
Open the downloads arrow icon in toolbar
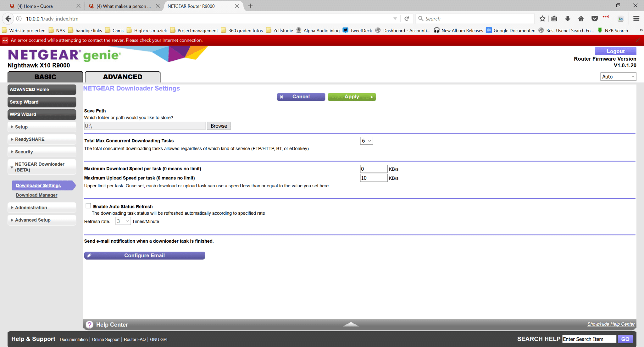pyautogui.click(x=568, y=19)
